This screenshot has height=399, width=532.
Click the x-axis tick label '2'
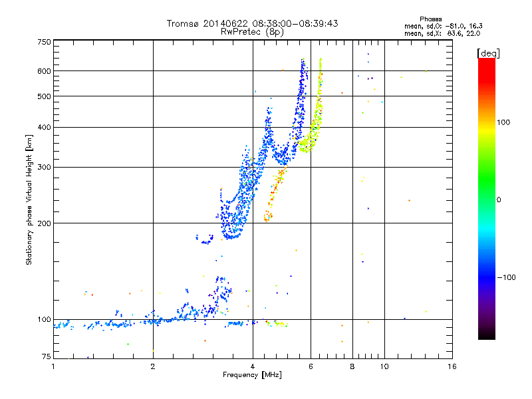click(153, 366)
